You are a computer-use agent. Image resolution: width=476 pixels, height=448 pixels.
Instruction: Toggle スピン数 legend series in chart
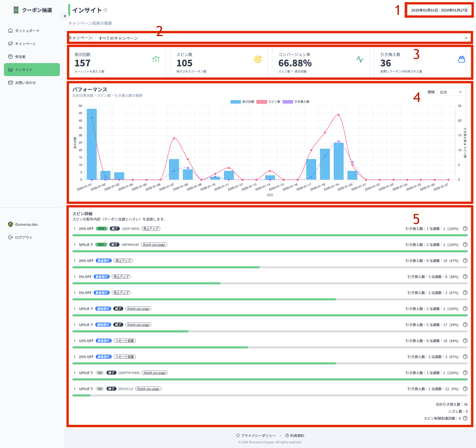point(268,102)
